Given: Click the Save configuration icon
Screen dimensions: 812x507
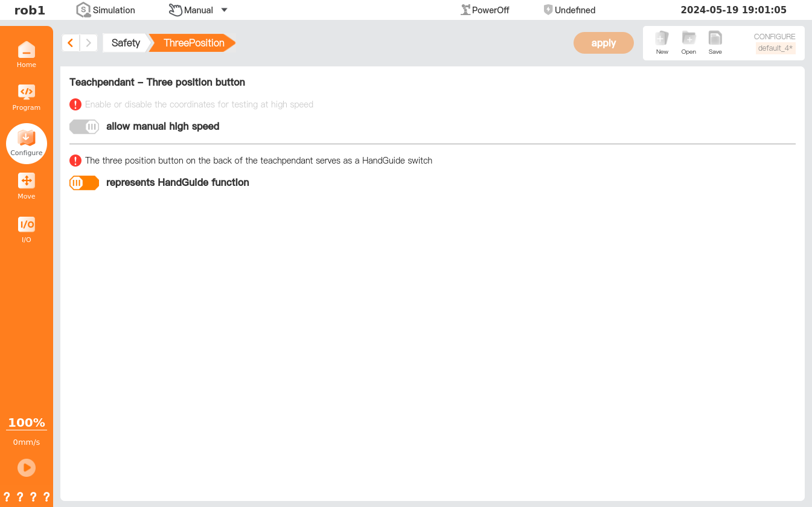Looking at the screenshot, I should pos(715,42).
